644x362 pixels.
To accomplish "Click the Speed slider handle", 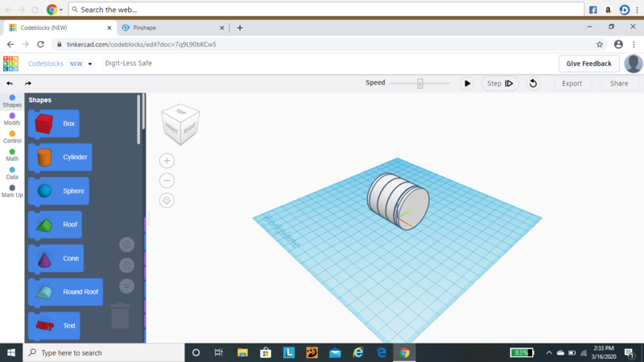I will (x=420, y=84).
